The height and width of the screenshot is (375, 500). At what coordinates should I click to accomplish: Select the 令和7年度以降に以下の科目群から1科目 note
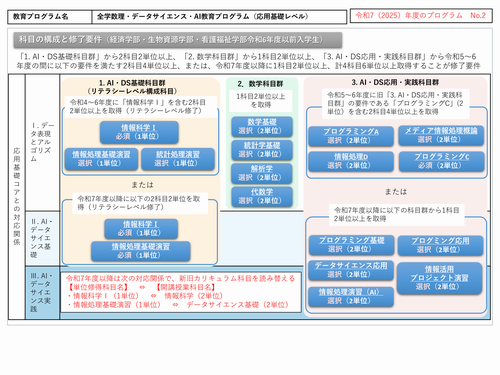[396, 214]
